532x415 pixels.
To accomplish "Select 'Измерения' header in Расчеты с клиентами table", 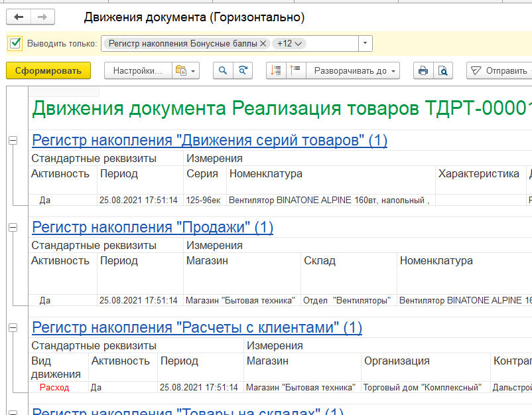I will (388, 345).
